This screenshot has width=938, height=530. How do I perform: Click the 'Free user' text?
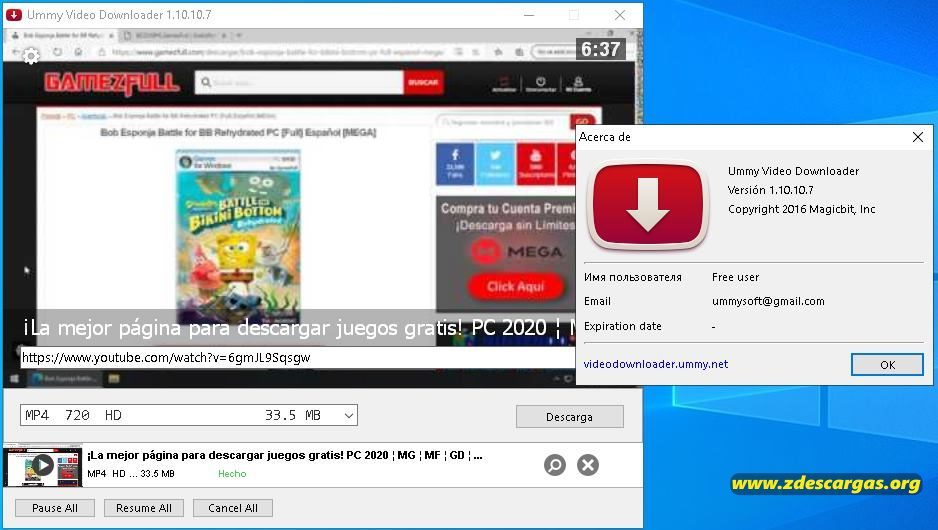point(735,277)
